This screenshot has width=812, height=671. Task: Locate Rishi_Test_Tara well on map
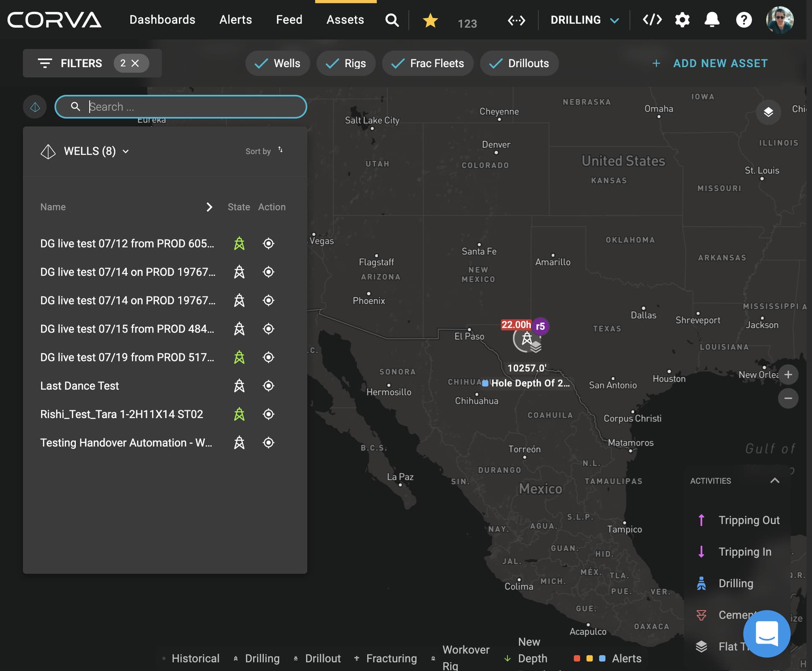(x=269, y=414)
